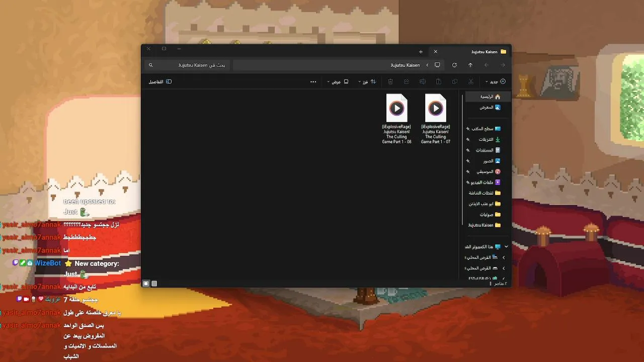Expand the breadcrumb chevron before Jujutsu Kaisen
This screenshot has width=644, height=362.
coord(427,65)
